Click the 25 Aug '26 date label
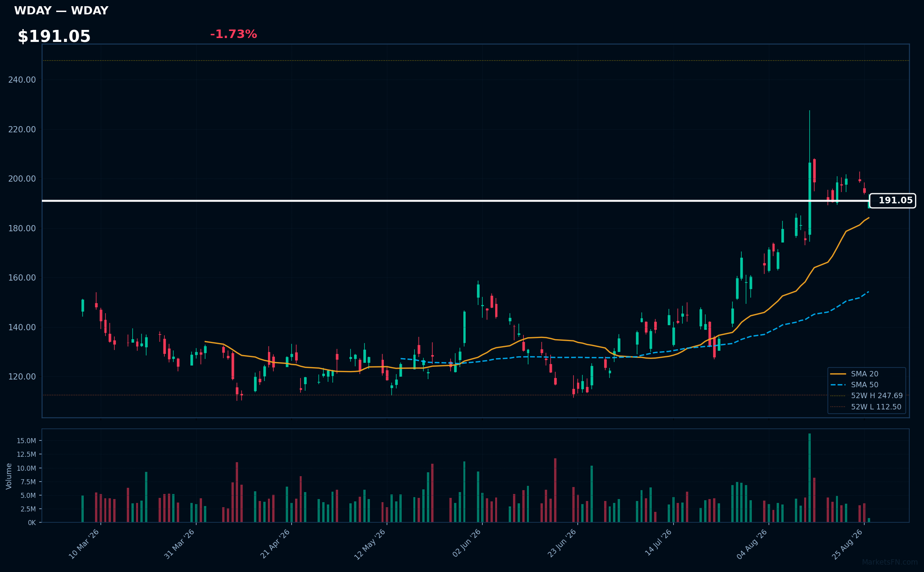This screenshot has width=924, height=572. (x=847, y=544)
